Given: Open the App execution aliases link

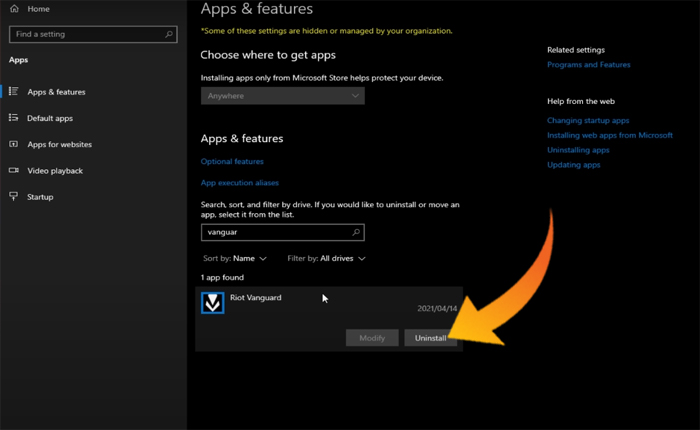Looking at the screenshot, I should click(239, 183).
